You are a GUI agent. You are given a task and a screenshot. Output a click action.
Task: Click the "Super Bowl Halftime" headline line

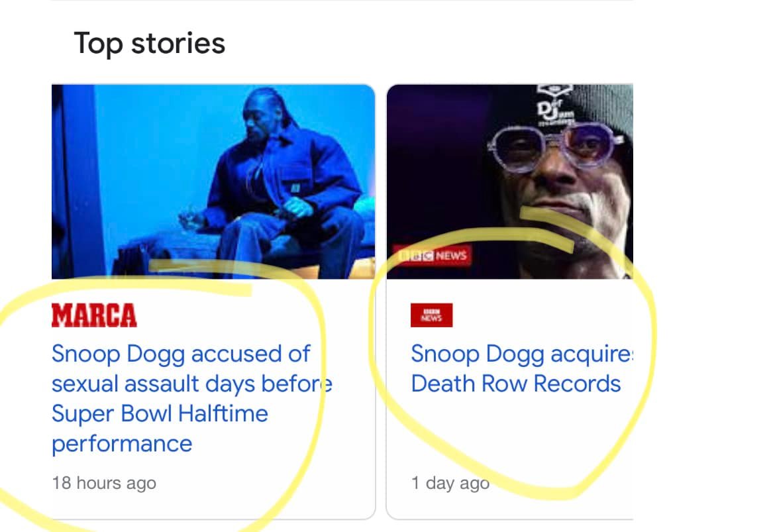(160, 413)
